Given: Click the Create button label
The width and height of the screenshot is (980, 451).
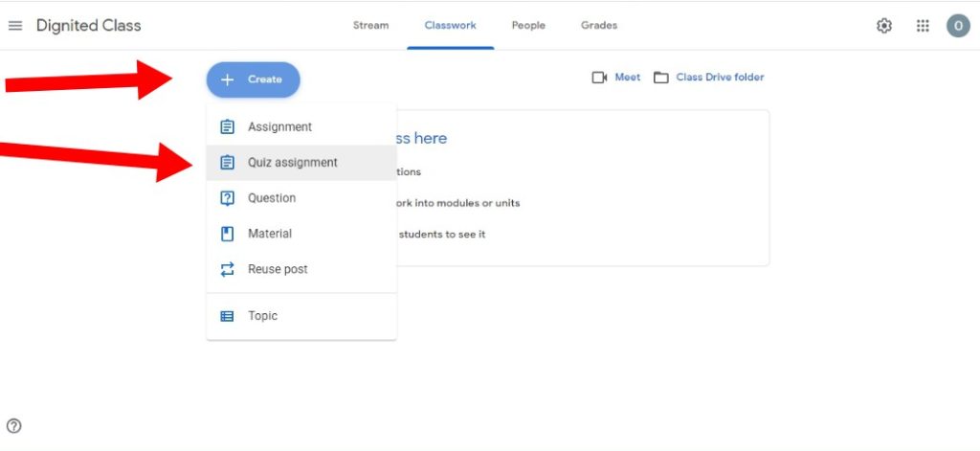Looking at the screenshot, I should point(265,79).
